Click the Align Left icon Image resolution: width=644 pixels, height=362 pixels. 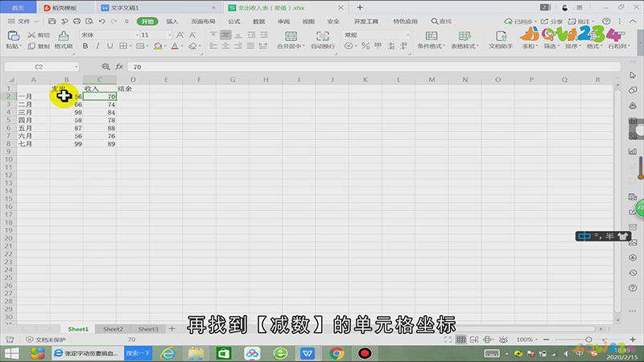coord(213,47)
